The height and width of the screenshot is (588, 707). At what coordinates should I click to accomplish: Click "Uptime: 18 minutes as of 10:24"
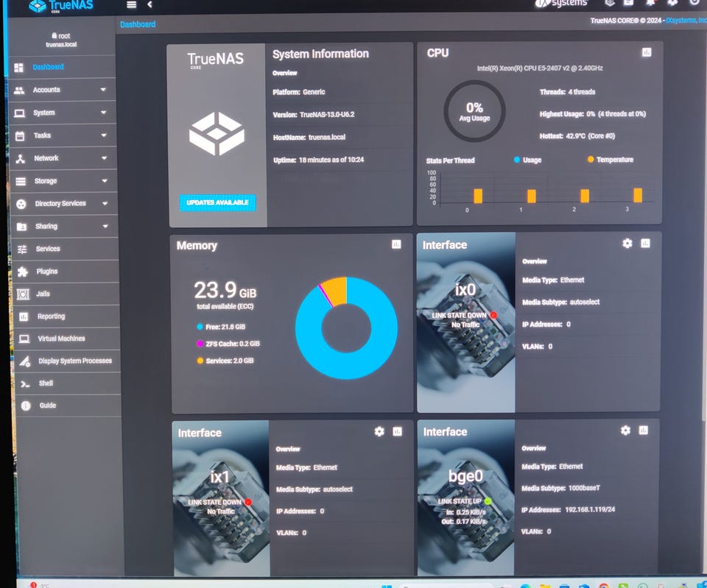click(x=319, y=160)
